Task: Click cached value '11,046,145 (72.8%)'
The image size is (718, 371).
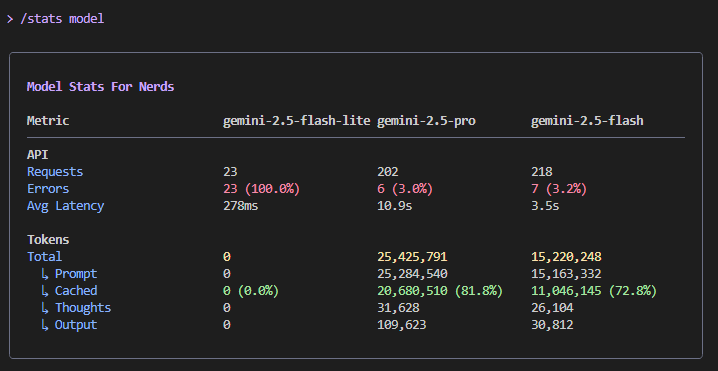Action: 594,291
